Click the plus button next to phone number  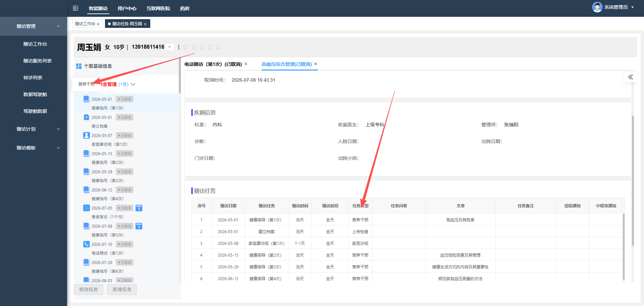pyautogui.click(x=170, y=47)
